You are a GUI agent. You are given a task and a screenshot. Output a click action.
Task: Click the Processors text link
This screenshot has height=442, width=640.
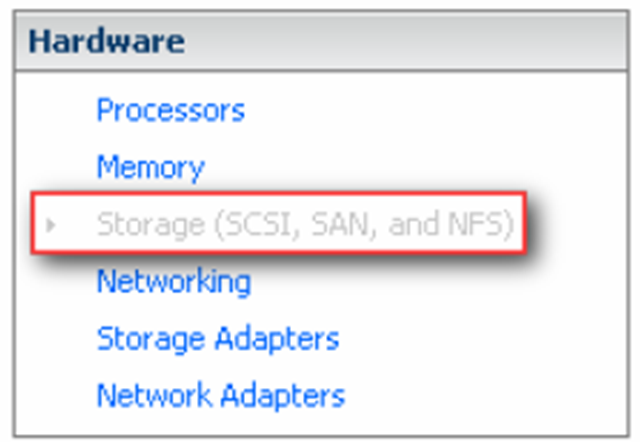[170, 110]
